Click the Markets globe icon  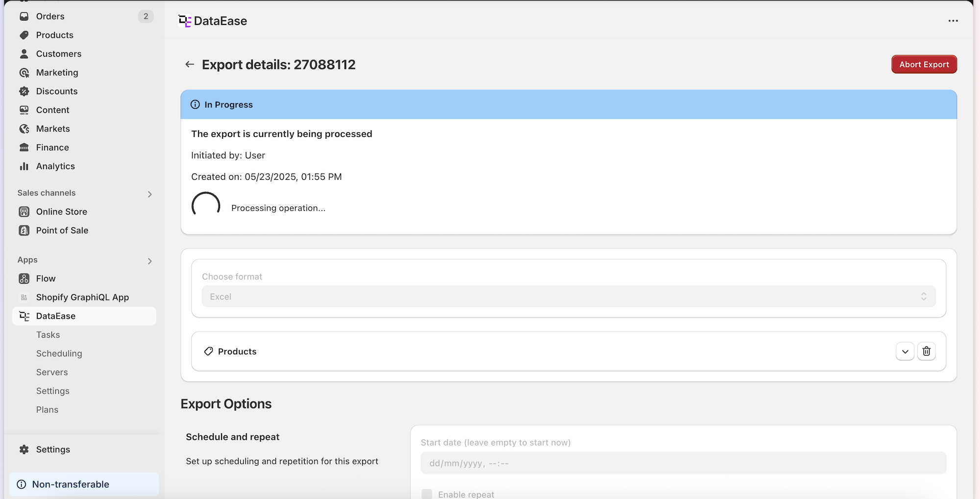click(x=24, y=128)
